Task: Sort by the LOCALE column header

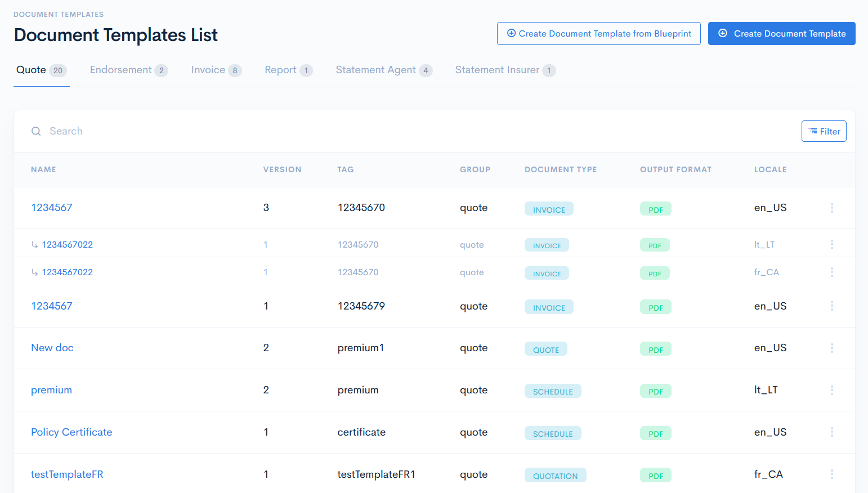Action: [x=770, y=169]
